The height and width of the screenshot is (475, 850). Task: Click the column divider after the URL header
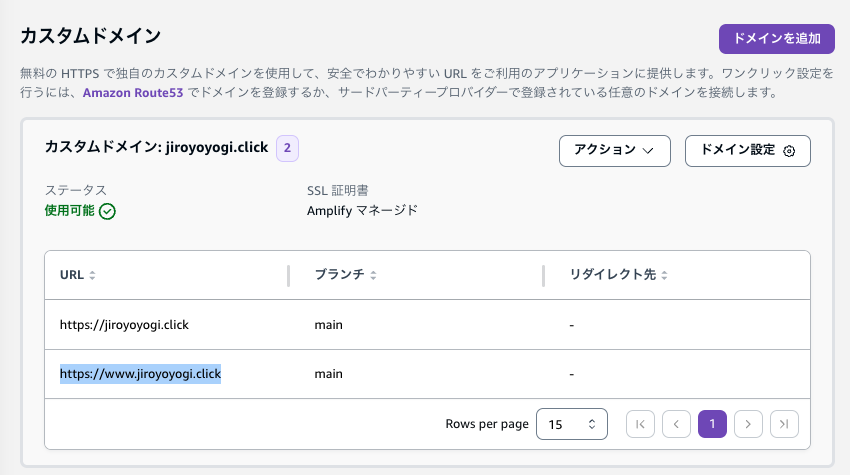click(288, 275)
